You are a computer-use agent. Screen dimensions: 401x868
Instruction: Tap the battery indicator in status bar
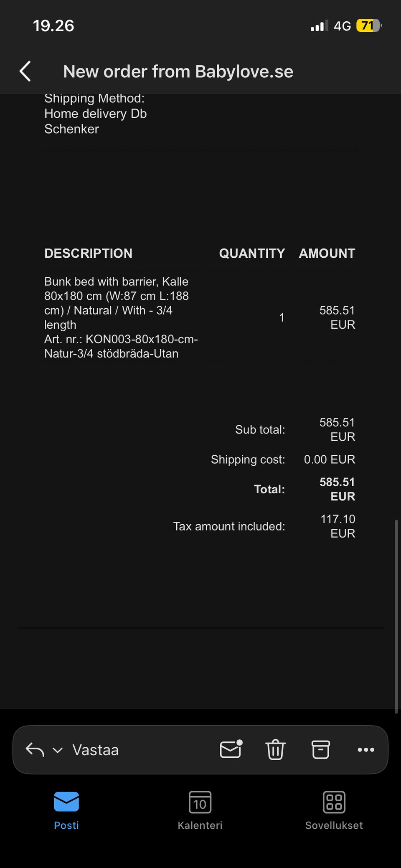coord(368,26)
